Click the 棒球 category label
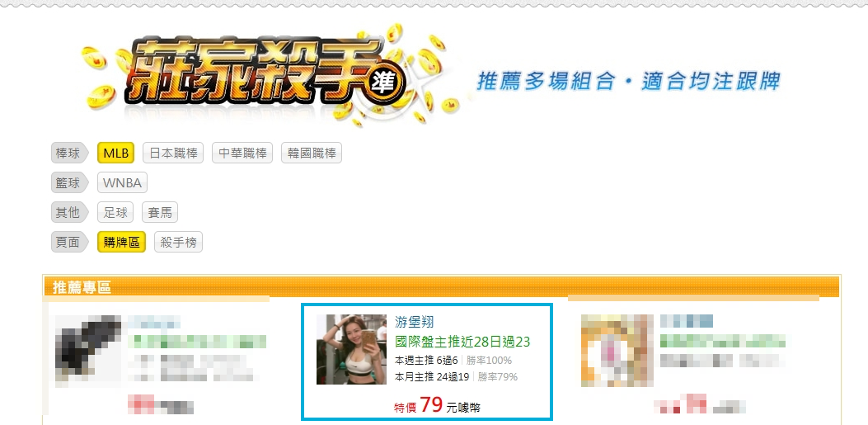868x425 pixels. point(70,153)
